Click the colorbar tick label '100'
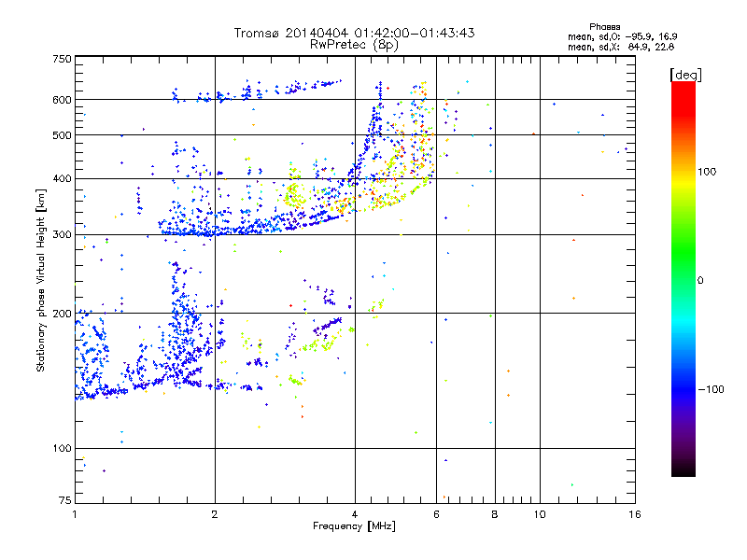This screenshot has height=560, width=747. coord(707,172)
